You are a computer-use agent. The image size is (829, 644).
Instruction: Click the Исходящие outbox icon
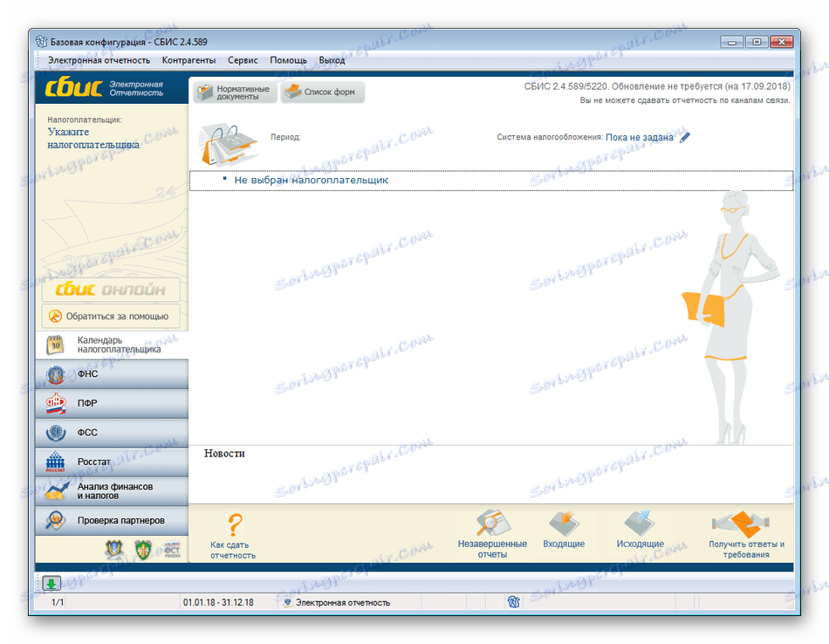[x=639, y=523]
